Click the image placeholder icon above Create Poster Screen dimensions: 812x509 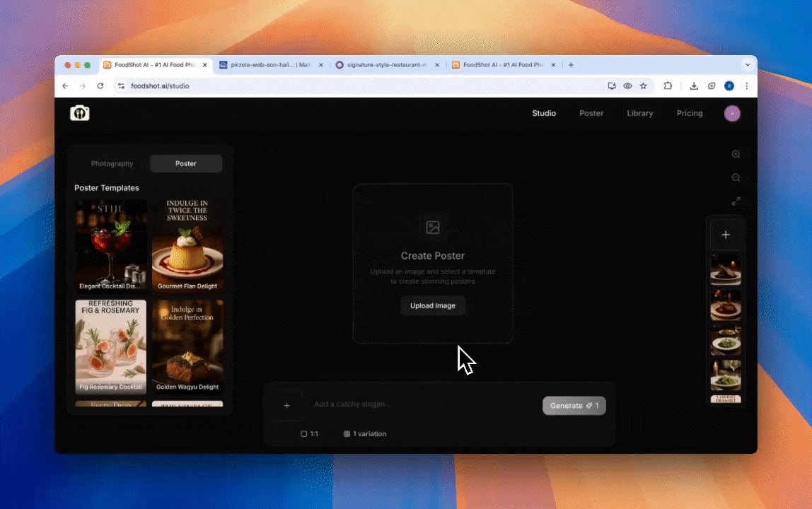point(432,228)
